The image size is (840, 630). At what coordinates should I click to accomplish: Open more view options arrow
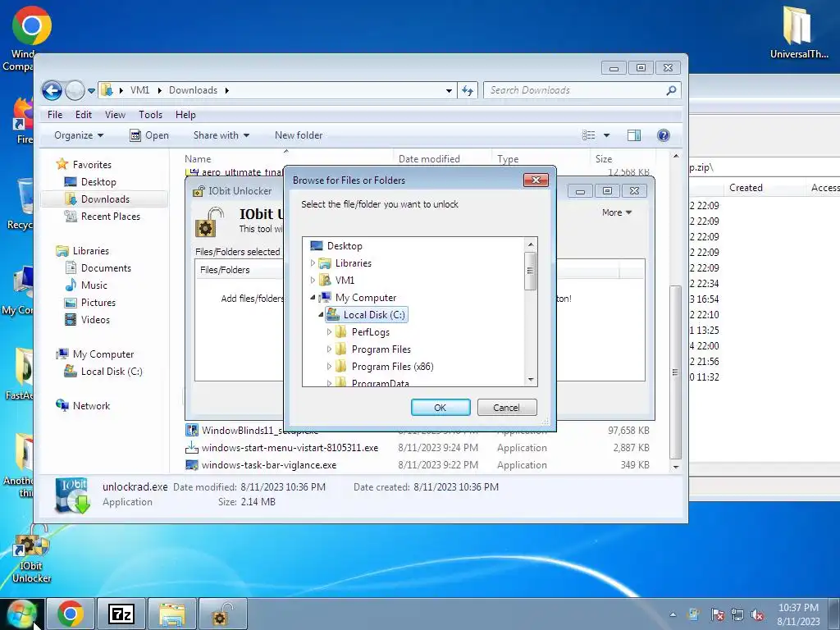pyautogui.click(x=606, y=135)
